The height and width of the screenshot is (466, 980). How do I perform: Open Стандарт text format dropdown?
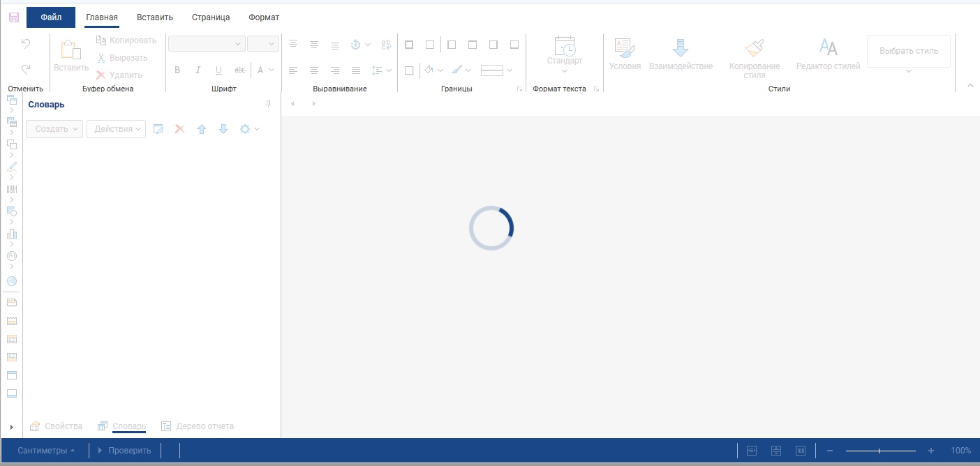(565, 54)
